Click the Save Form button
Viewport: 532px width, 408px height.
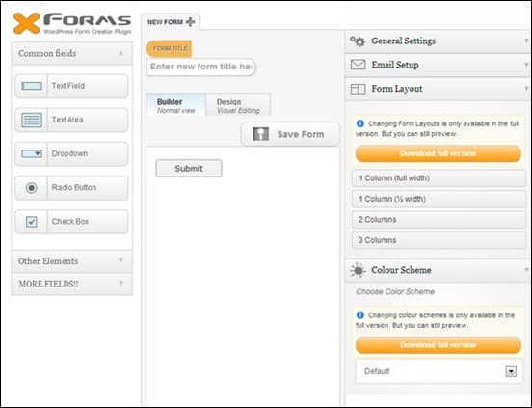point(290,134)
